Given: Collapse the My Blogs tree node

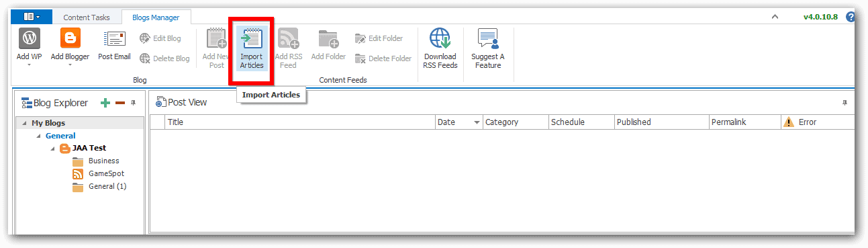Looking at the screenshot, I should tap(25, 123).
